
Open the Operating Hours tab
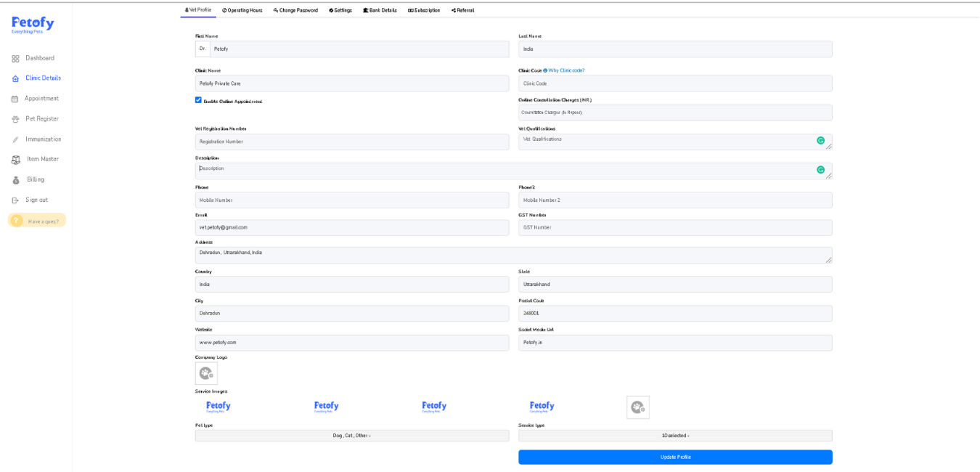pos(242,10)
